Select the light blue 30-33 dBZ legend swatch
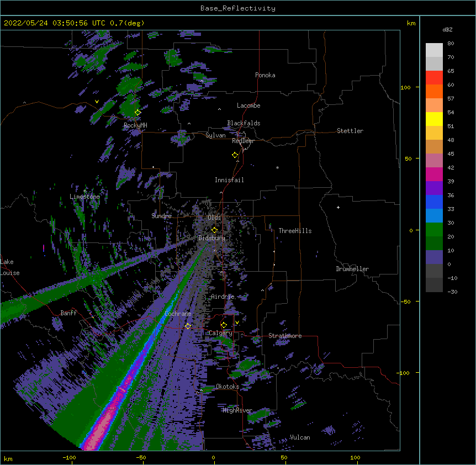 434,216
